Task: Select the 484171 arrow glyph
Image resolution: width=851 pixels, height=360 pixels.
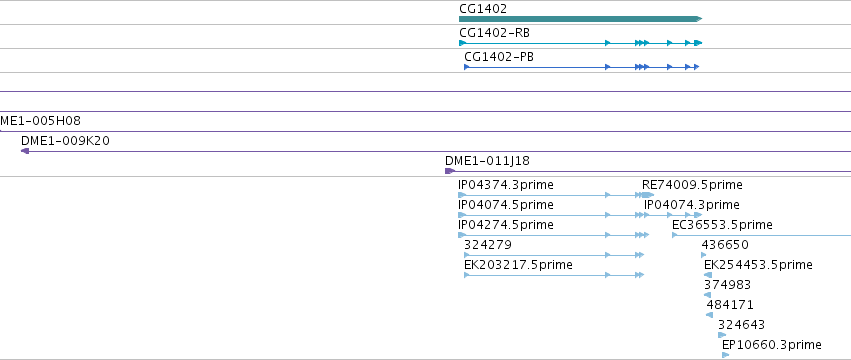Action: tap(709, 315)
